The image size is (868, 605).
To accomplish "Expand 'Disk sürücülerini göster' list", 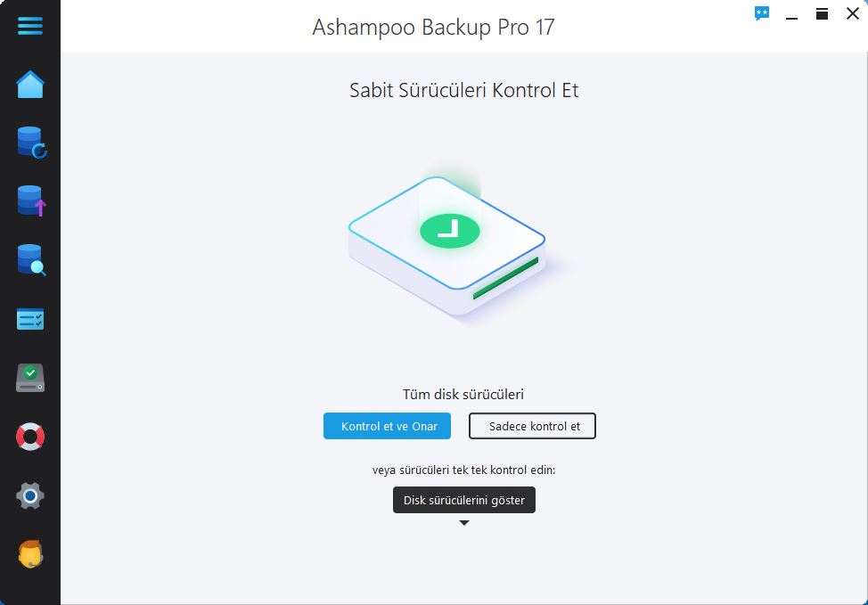I will coord(464,500).
